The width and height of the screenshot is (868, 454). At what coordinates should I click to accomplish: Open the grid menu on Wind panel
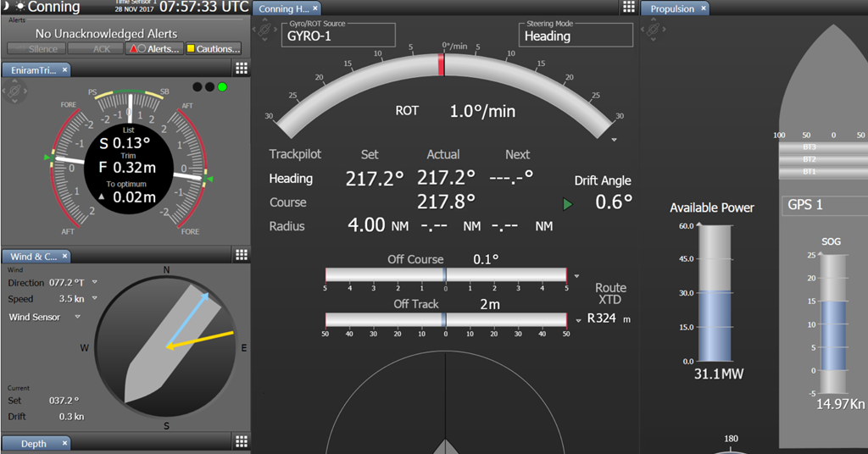(x=241, y=255)
